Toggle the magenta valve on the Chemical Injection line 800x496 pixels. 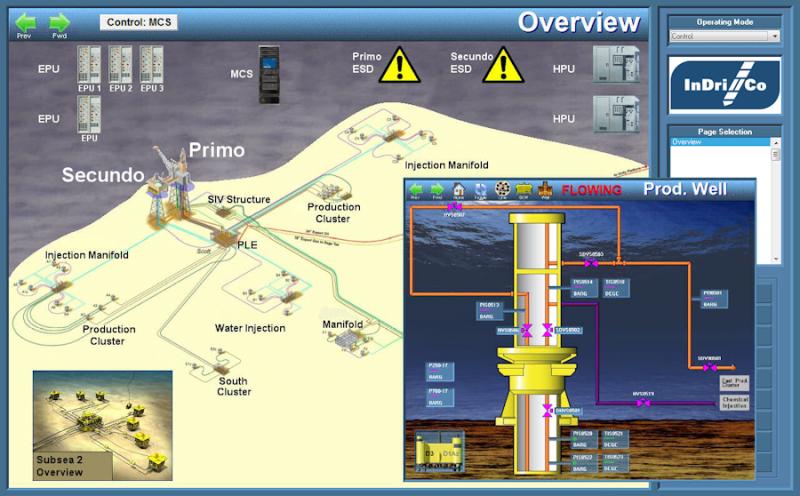point(643,403)
